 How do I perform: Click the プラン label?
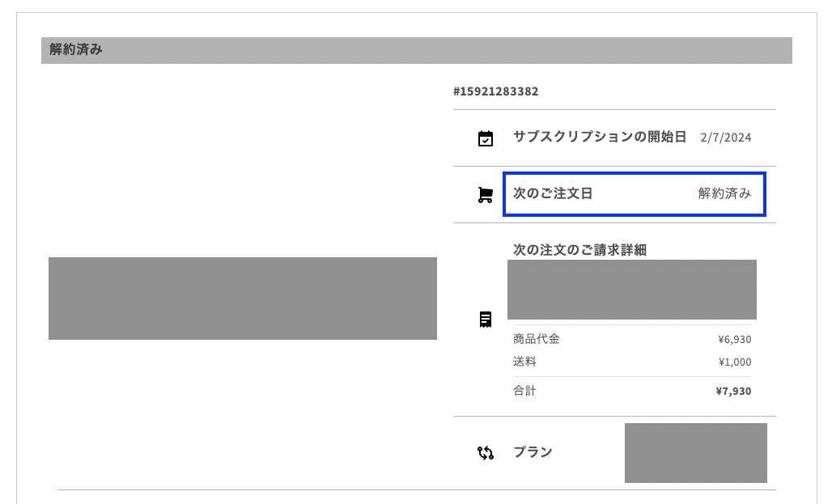(x=533, y=452)
